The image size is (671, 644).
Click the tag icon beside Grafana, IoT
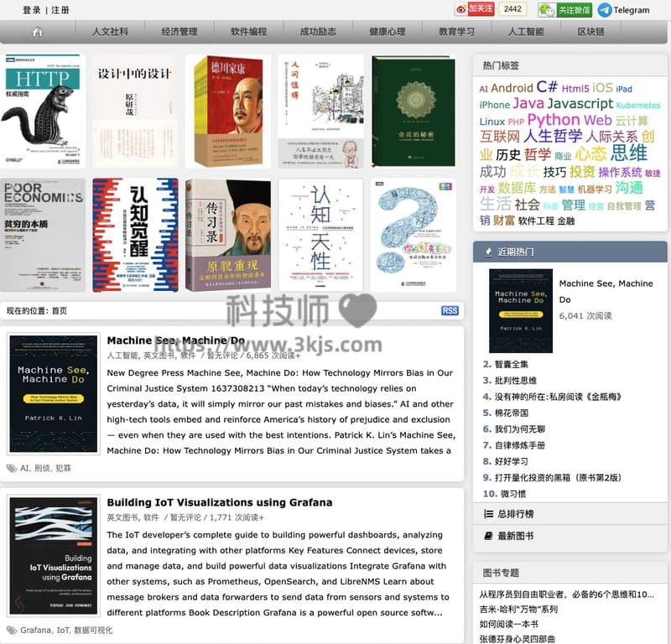click(12, 631)
